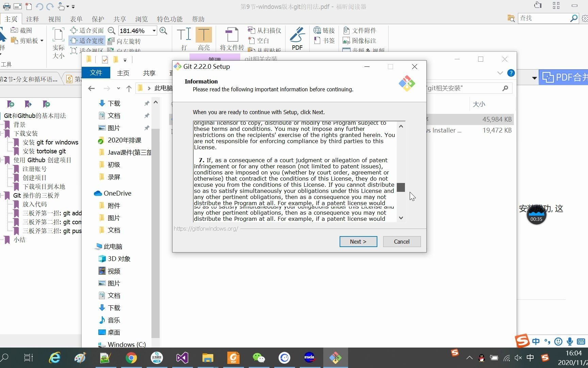This screenshot has height=368, width=588.
Task: Open the 帮助 ribbon tab
Action: (198, 19)
